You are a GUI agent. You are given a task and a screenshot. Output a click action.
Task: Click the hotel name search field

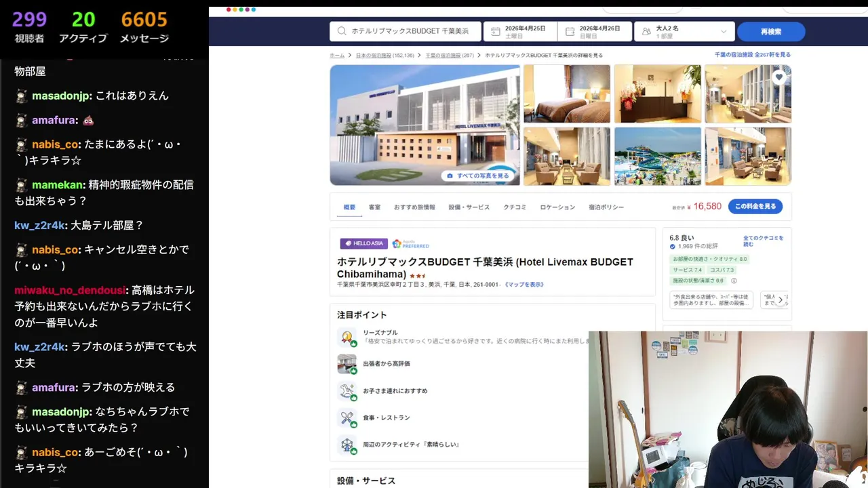coord(406,31)
